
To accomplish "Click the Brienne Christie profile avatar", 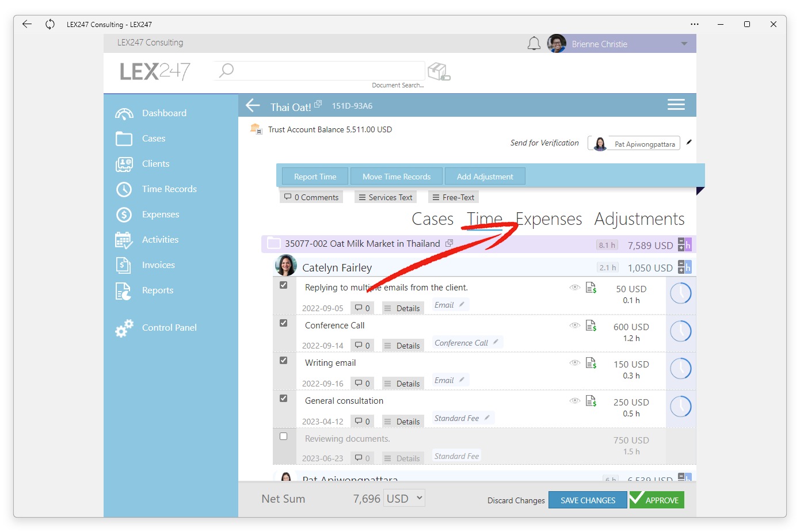I will click(557, 44).
